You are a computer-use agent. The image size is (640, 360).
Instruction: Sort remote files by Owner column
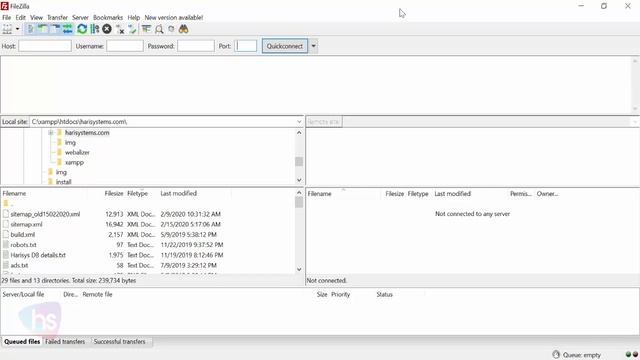[547, 194]
